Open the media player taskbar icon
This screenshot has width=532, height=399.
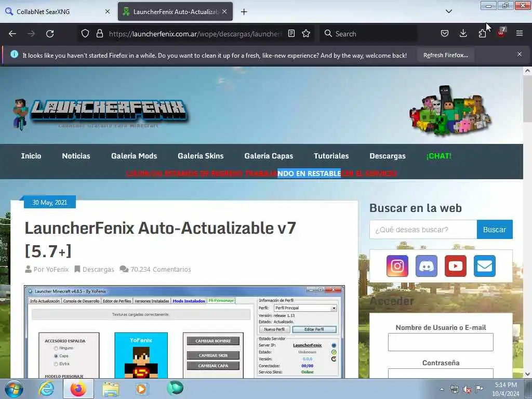click(142, 389)
